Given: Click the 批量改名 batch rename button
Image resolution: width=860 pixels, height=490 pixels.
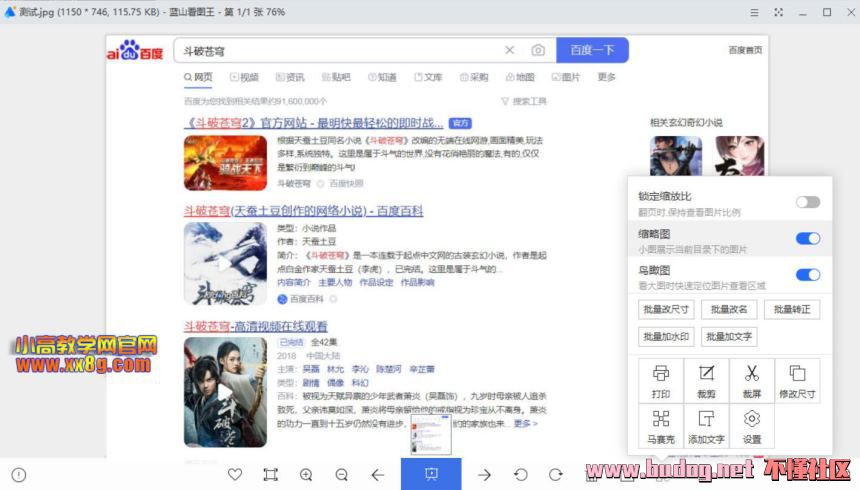Looking at the screenshot, I should point(729,309).
